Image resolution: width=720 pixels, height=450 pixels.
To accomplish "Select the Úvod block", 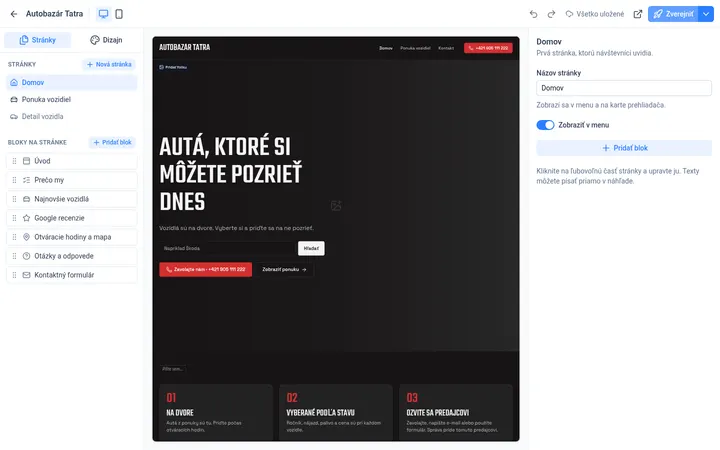I will 72,161.
